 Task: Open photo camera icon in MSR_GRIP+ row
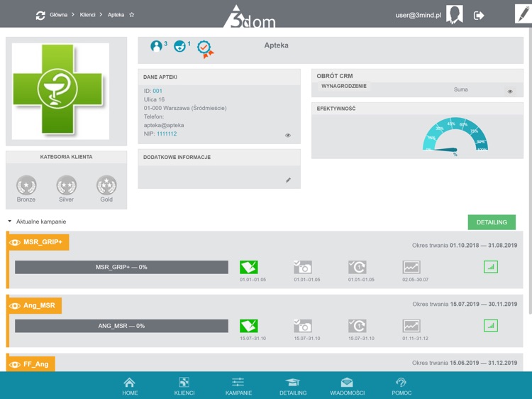[x=303, y=267]
